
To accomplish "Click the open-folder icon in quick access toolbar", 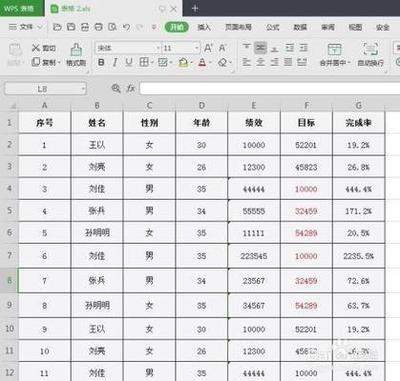I will pos(57,27).
